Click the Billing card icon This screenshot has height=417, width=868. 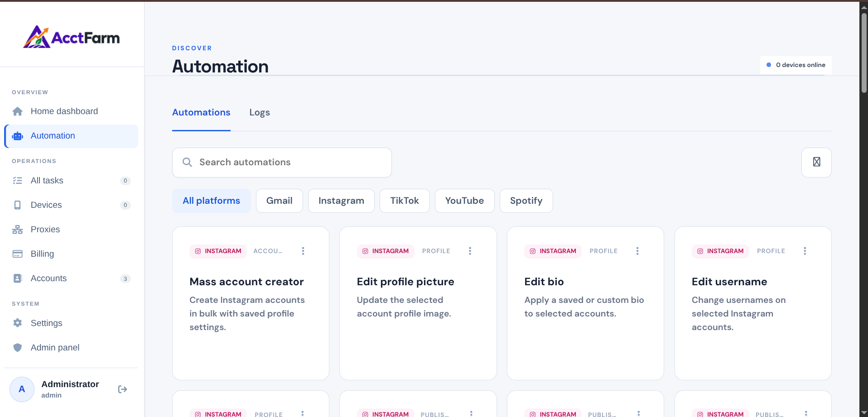[18, 254]
